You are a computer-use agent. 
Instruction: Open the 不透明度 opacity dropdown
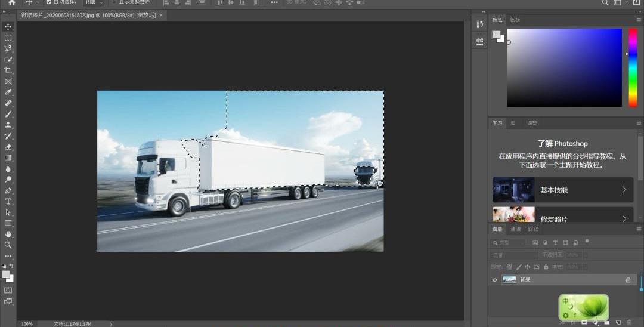coord(586,255)
